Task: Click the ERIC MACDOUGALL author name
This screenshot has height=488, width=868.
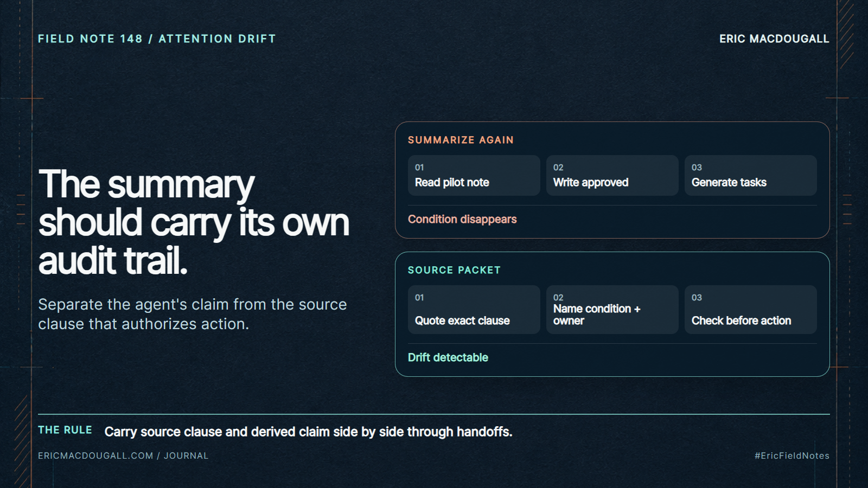Action: pyautogui.click(x=774, y=38)
